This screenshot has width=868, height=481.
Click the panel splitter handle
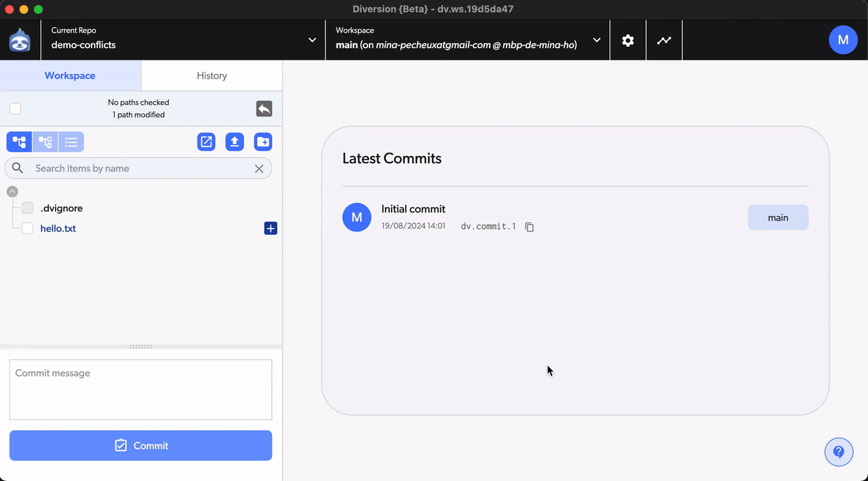[x=141, y=347]
